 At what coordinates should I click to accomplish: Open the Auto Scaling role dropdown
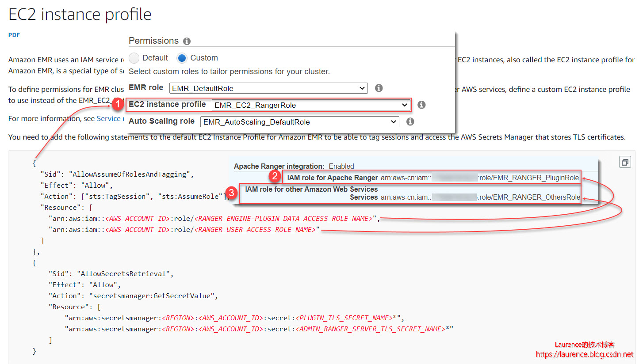click(300, 121)
